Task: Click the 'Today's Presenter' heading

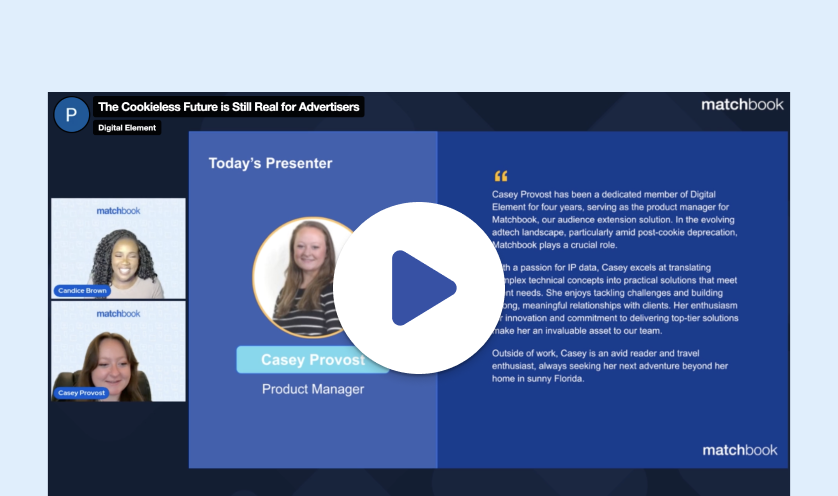Action: coord(270,163)
